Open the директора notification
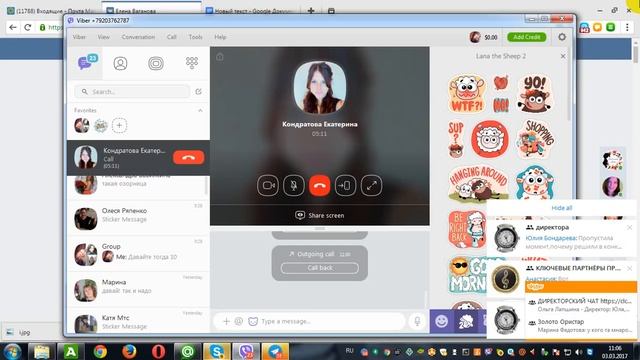Screen dimensions: 640x360 point(562,238)
